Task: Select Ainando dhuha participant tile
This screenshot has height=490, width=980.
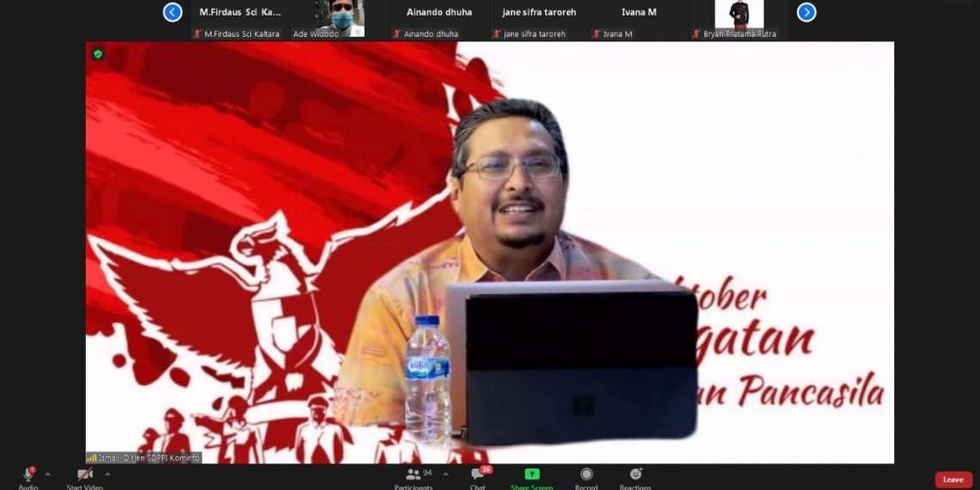Action: [439, 20]
